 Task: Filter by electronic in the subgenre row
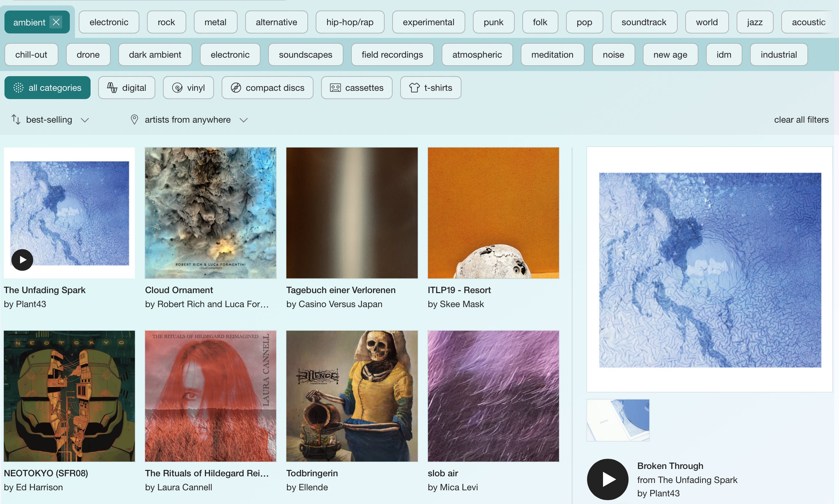[x=230, y=54]
